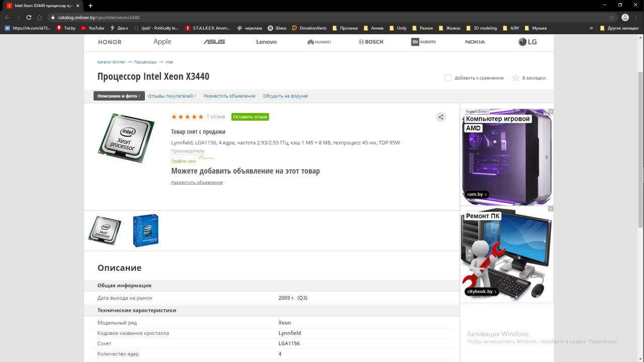Open the черепаха bookmark
Image resolution: width=644 pixels, height=362 pixels.
250,28
